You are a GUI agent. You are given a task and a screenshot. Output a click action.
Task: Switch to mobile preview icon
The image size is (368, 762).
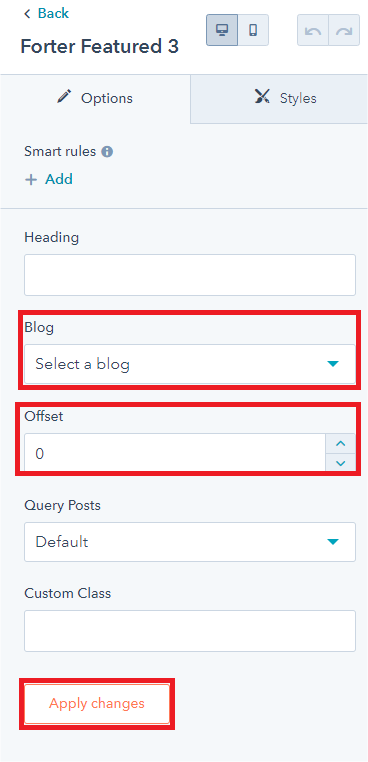click(253, 30)
